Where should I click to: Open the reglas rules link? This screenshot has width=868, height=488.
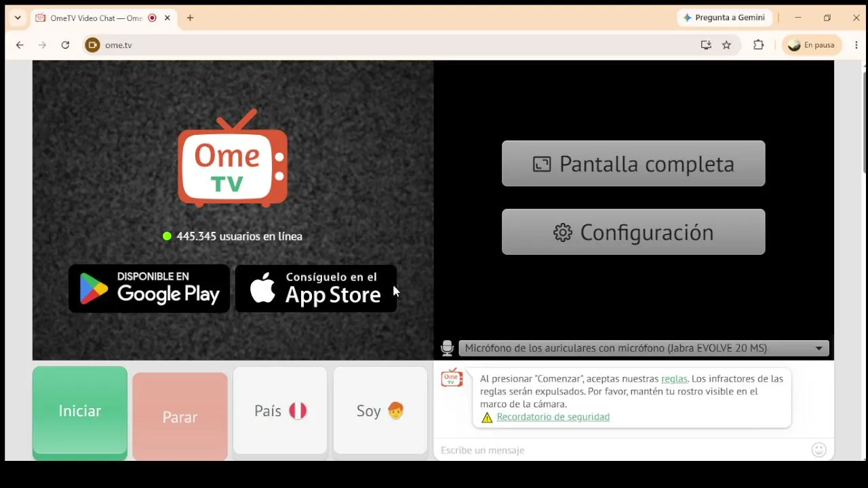[674, 379]
